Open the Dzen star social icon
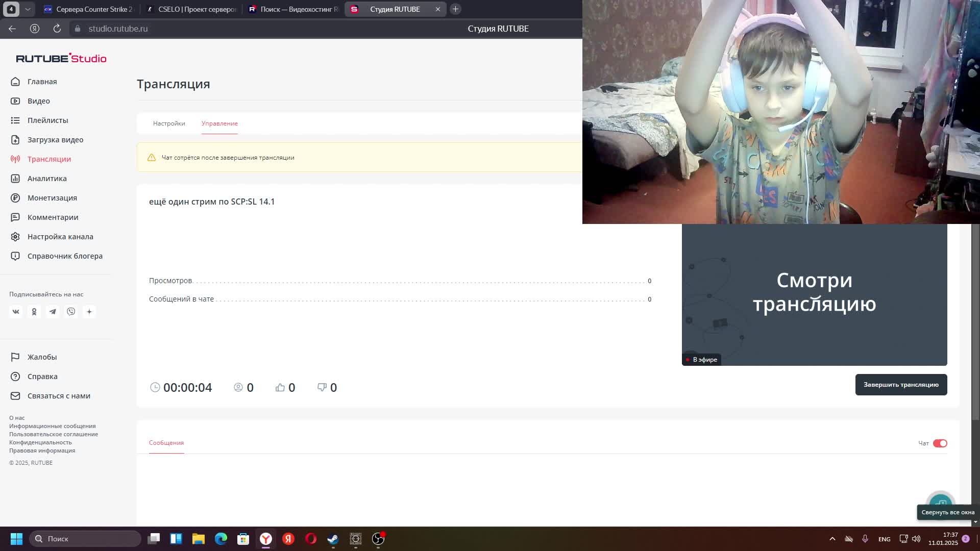This screenshot has width=980, height=551. [89, 312]
